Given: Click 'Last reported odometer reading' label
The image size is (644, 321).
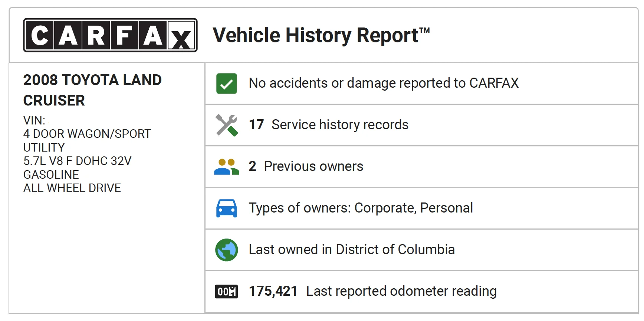Looking at the screenshot, I should click(401, 291).
